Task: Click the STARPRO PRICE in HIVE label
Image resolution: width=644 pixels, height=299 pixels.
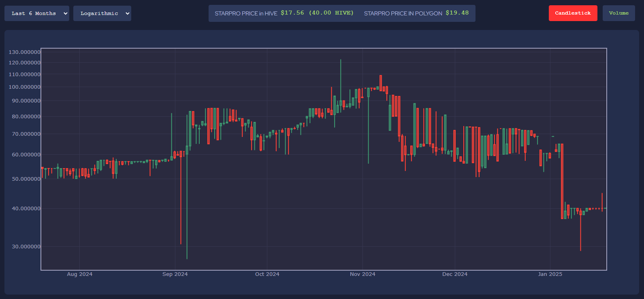Action: pos(246,13)
